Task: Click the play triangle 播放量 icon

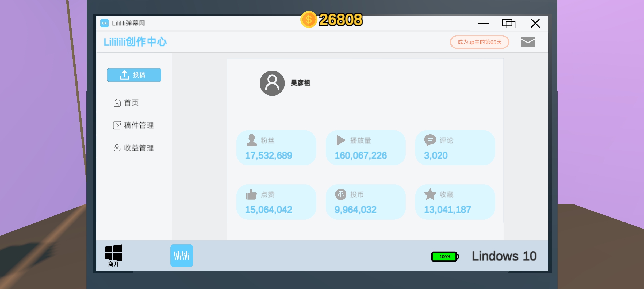Action: (341, 140)
